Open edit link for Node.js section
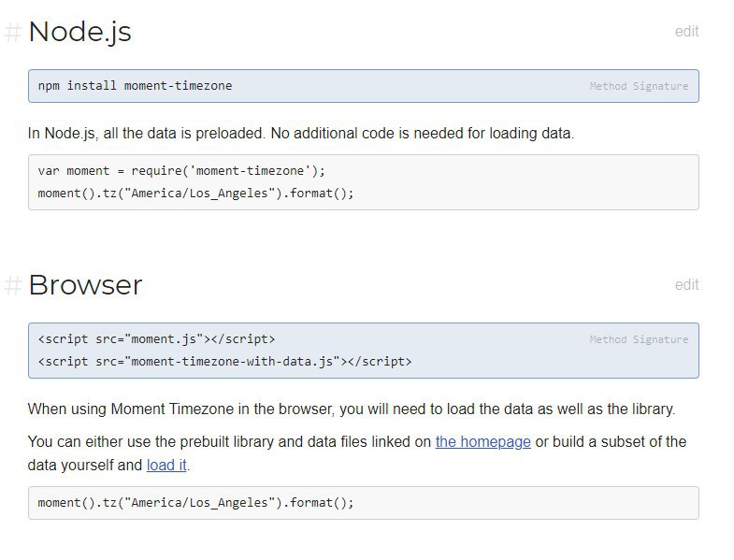The width and height of the screenshot is (734, 560). (686, 32)
